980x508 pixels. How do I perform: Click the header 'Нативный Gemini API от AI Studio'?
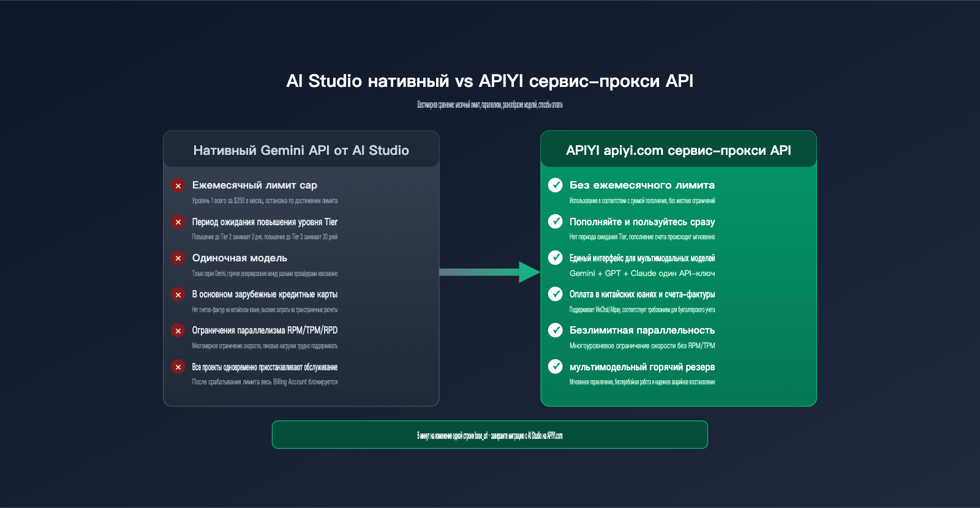click(301, 151)
